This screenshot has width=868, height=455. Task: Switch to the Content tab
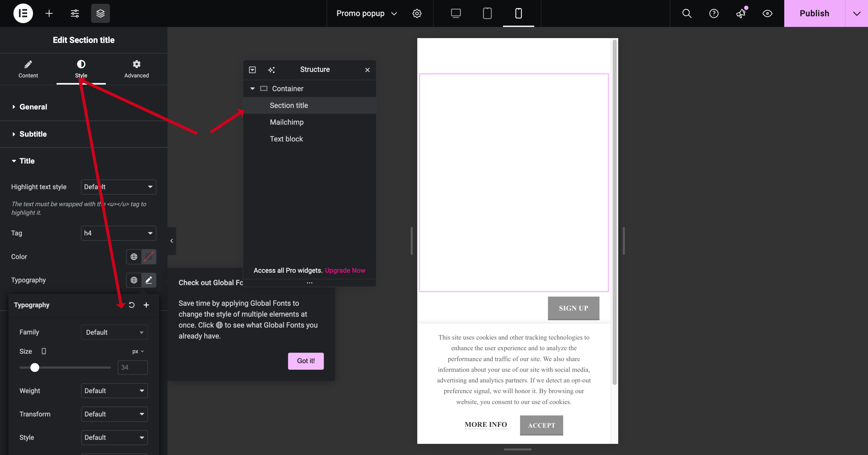coord(28,69)
